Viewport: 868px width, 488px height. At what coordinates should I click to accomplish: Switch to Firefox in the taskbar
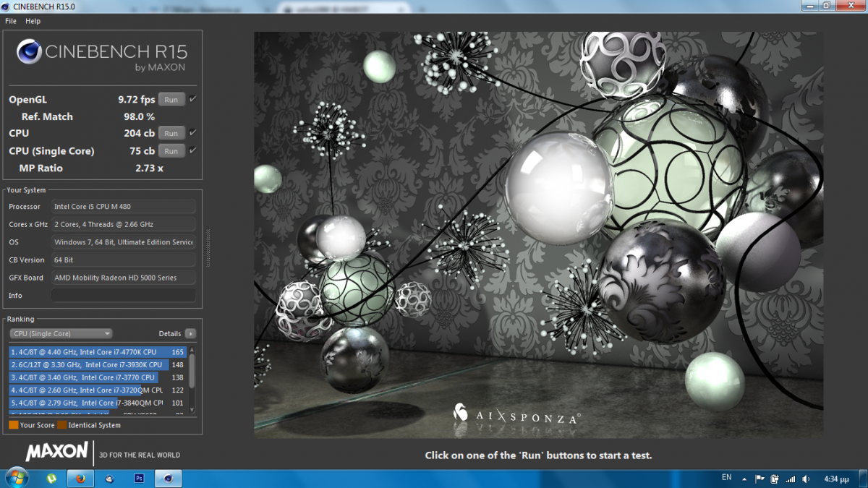(x=80, y=478)
